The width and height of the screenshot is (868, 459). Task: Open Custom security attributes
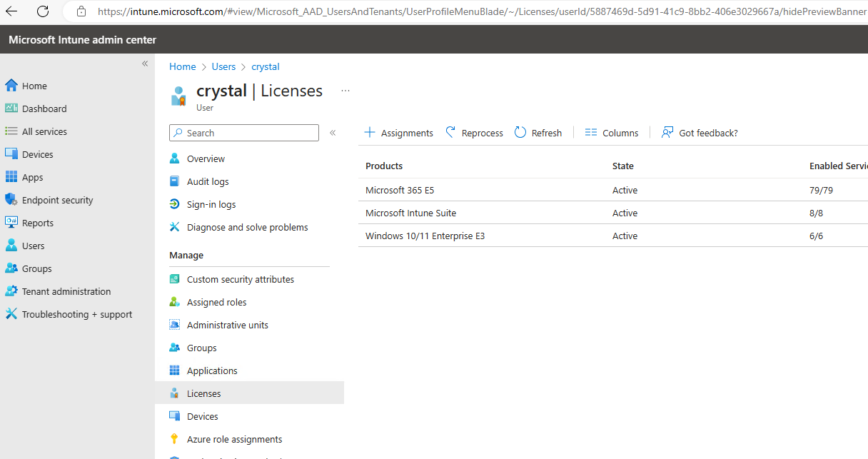click(241, 279)
